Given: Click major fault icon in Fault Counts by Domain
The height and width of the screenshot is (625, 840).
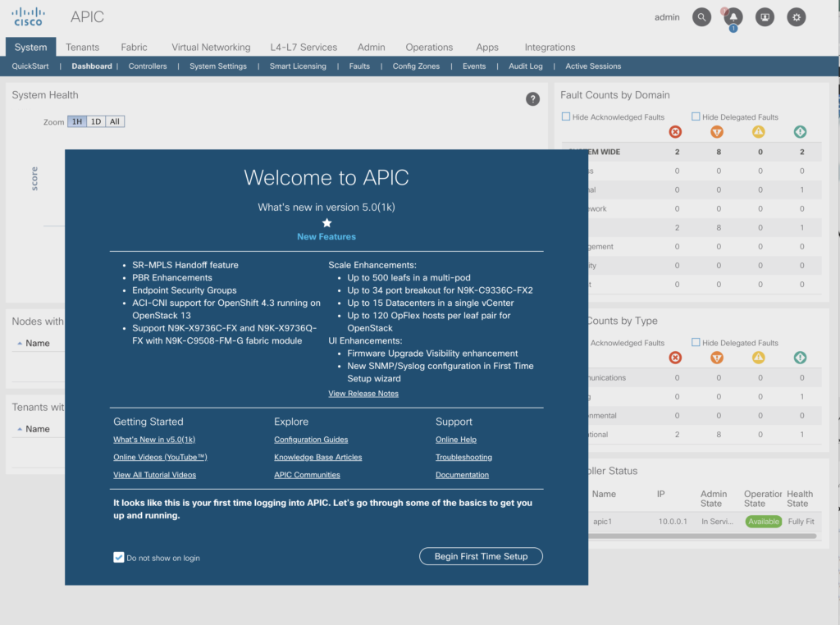Looking at the screenshot, I should click(717, 132).
